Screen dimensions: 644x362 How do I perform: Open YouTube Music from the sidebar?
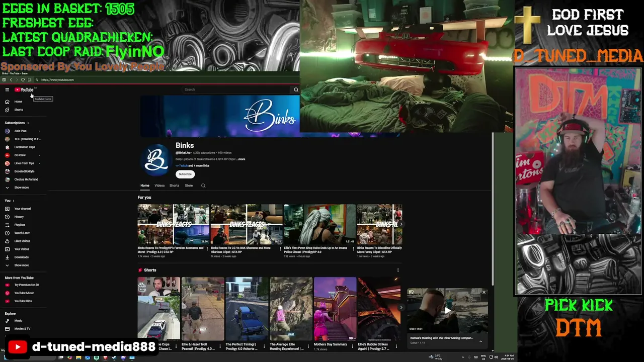tap(24, 293)
